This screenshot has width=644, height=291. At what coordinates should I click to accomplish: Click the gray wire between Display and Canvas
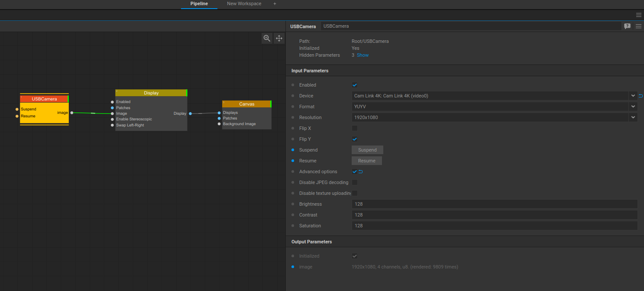point(204,113)
